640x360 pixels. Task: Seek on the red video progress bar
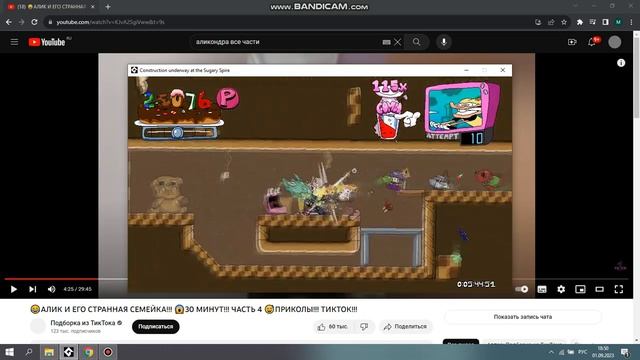(51, 279)
